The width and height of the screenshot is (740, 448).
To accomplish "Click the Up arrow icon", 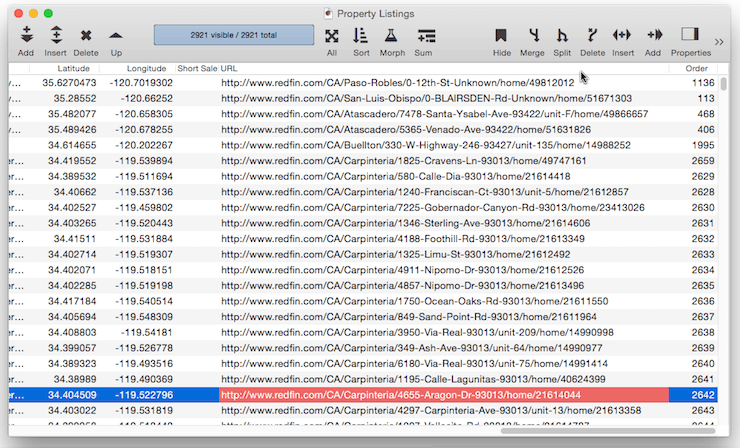I will click(x=116, y=35).
